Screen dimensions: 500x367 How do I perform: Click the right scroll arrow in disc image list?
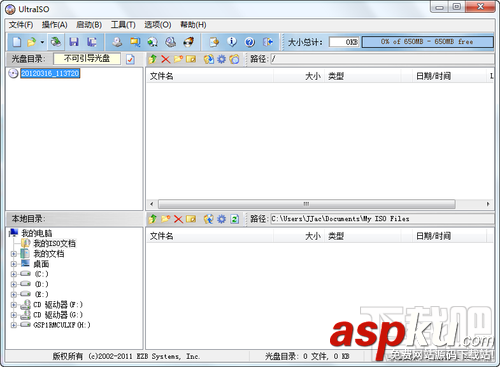tap(488, 204)
